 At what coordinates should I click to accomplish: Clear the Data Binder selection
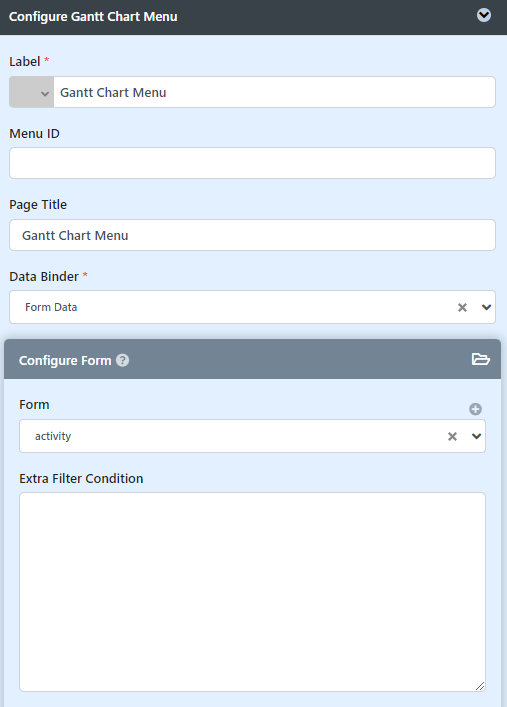point(462,308)
